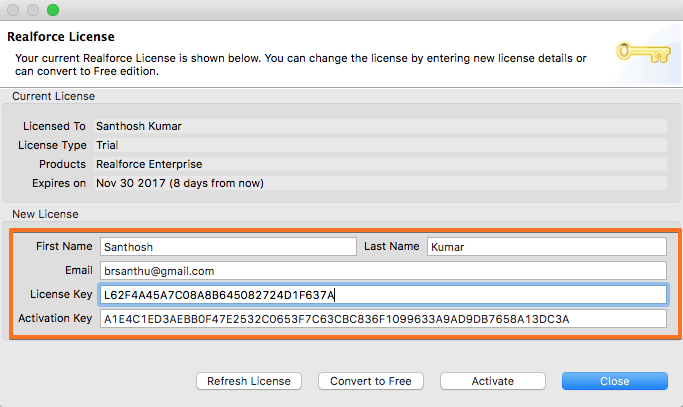The width and height of the screenshot is (683, 407).
Task: Click the Last Name label
Action: pyautogui.click(x=392, y=246)
